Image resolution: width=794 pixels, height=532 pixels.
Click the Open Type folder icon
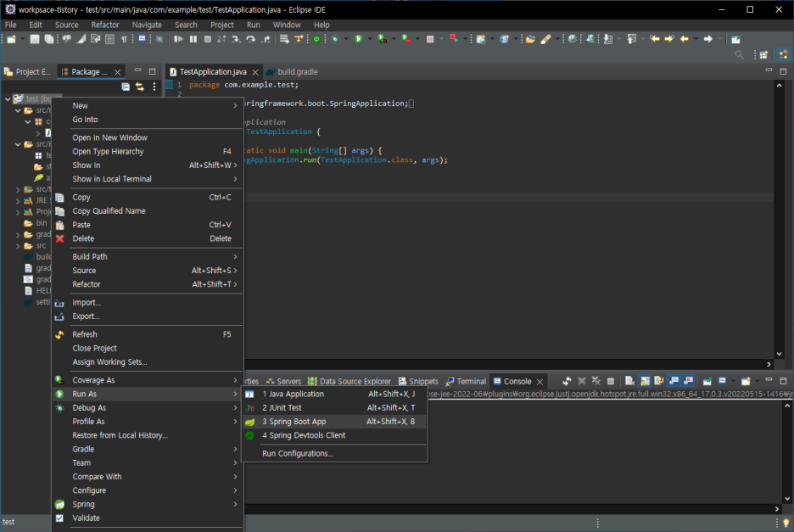pos(530,39)
